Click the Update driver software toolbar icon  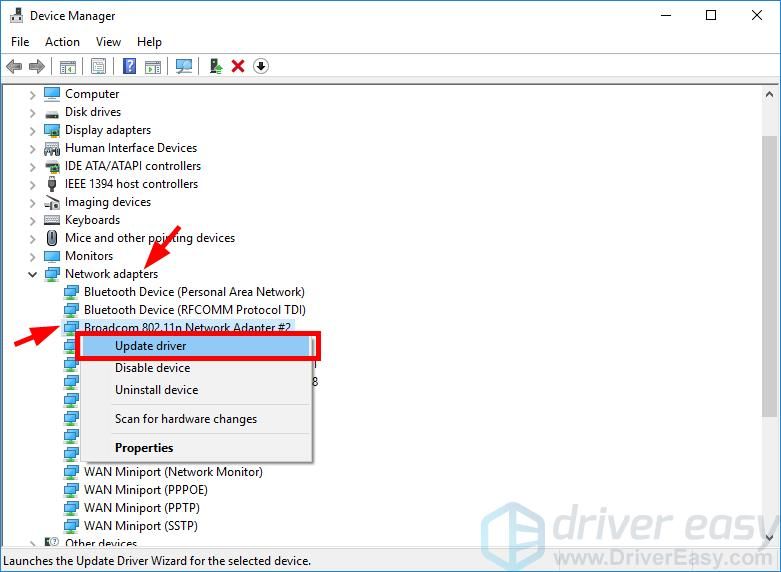pos(215,67)
